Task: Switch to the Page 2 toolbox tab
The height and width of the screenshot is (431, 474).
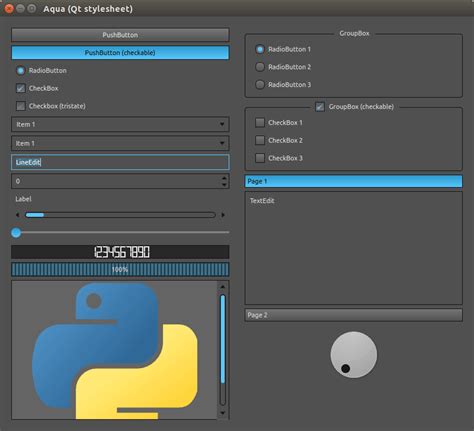Action: coord(353,315)
